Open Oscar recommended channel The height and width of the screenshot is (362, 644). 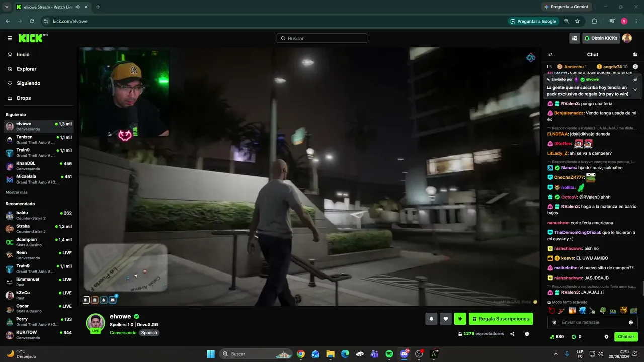click(x=39, y=308)
